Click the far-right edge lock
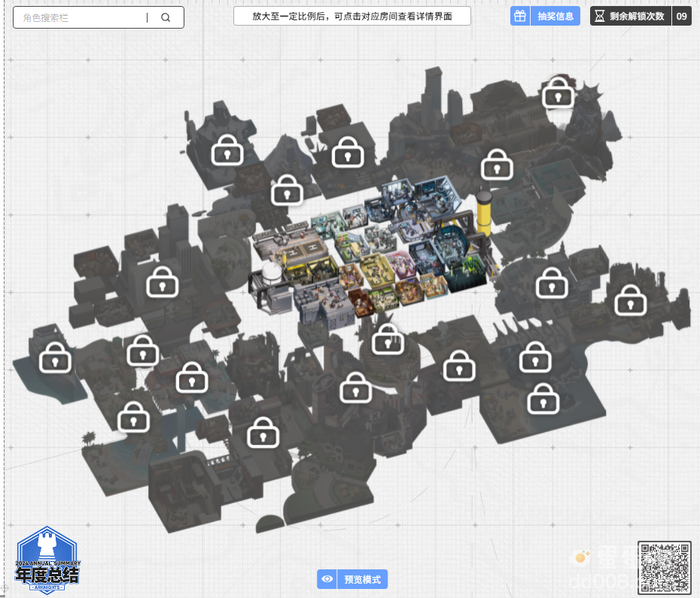Screen dimensions: 700x598 [630, 300]
